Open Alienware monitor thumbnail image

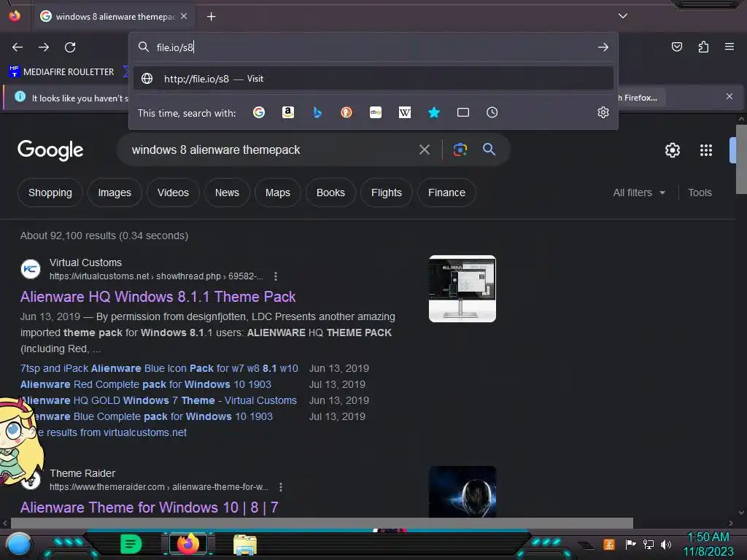point(462,289)
